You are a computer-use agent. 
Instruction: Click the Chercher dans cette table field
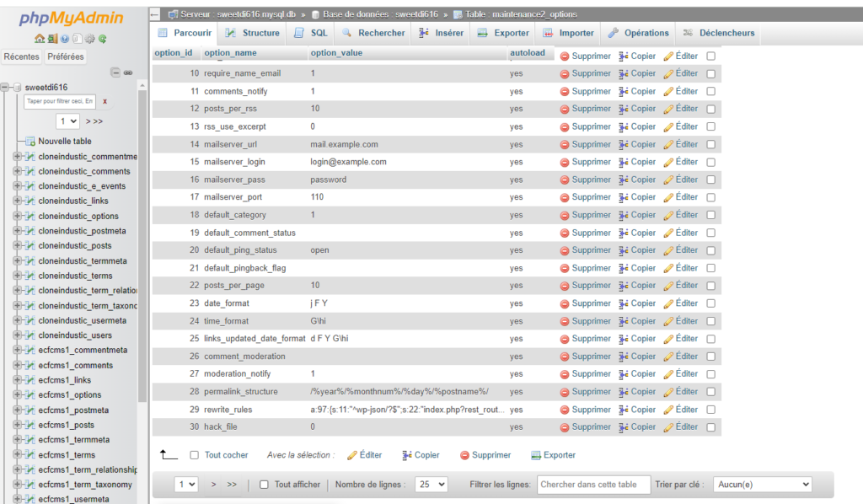click(x=593, y=485)
